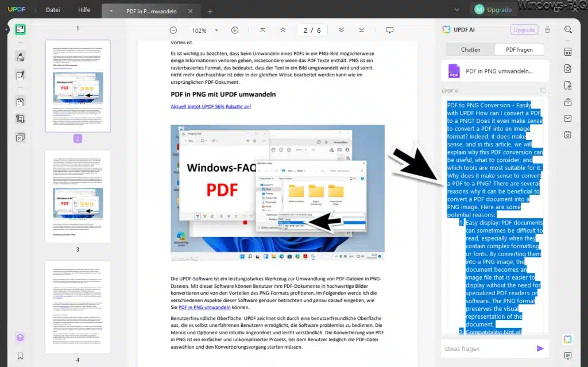
Task: Zoom in with the plus icon
Action: [235, 30]
